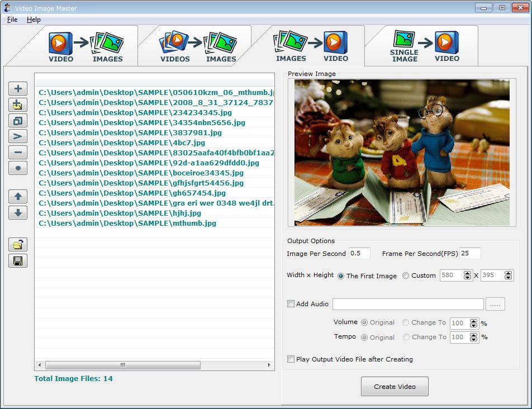Select Volume Original radio button
Image resolution: width=532 pixels, height=409 pixels.
tap(364, 322)
